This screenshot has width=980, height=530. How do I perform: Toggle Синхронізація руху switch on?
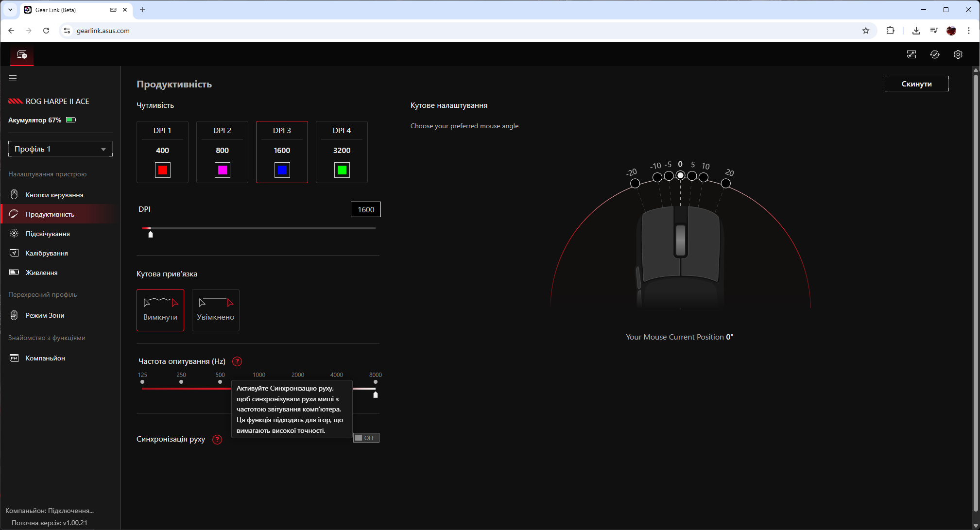pos(366,438)
